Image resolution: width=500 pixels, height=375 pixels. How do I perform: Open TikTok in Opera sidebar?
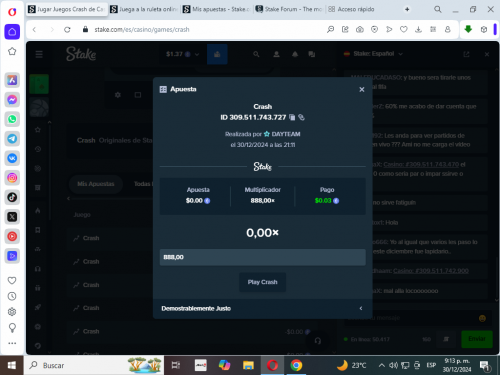tap(12, 197)
